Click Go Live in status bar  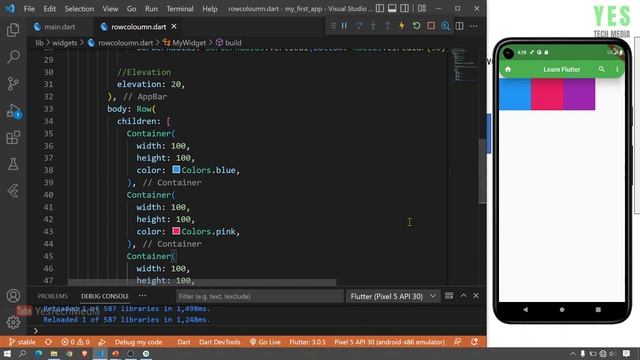(x=265, y=342)
